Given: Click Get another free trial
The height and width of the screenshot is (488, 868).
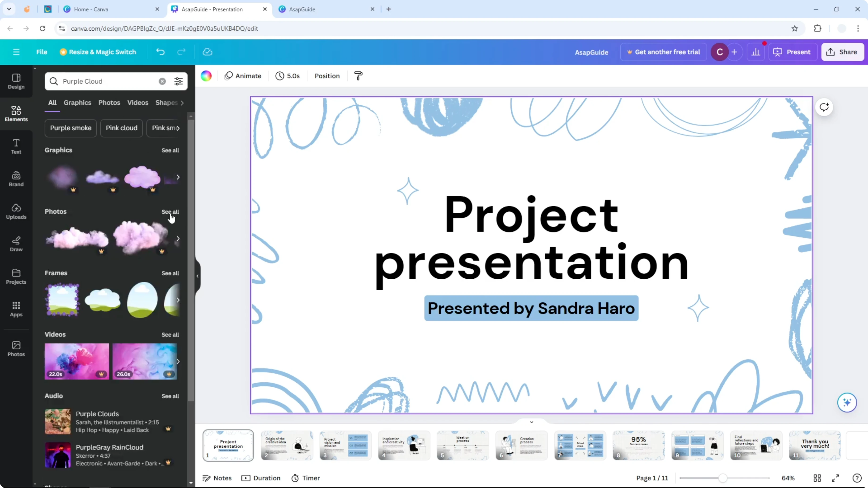Looking at the screenshot, I should pyautogui.click(x=663, y=52).
